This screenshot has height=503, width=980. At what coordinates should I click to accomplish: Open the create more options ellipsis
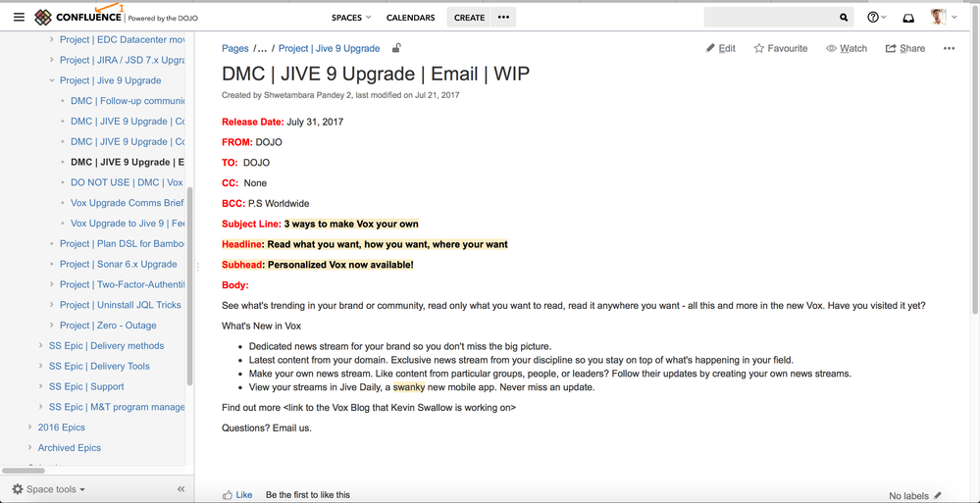(x=504, y=18)
